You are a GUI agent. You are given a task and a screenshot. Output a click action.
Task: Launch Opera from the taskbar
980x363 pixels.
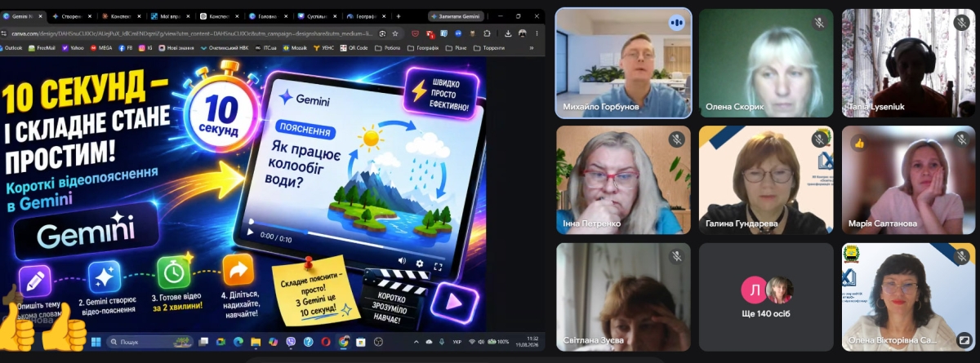point(326,343)
